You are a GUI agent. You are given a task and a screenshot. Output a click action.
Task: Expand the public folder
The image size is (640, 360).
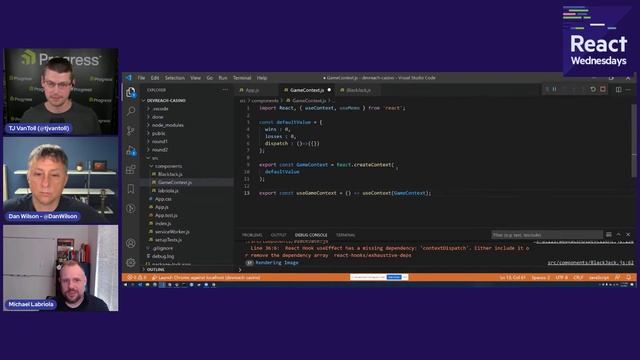pyautogui.click(x=186, y=133)
